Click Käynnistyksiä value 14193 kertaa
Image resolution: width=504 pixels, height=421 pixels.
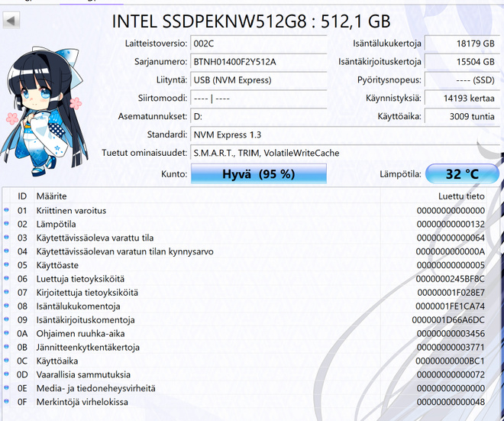click(462, 98)
